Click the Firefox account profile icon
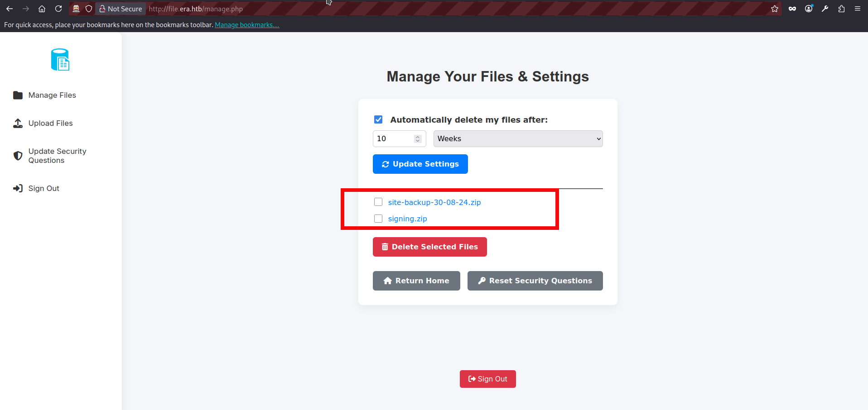The image size is (868, 410). click(x=809, y=9)
